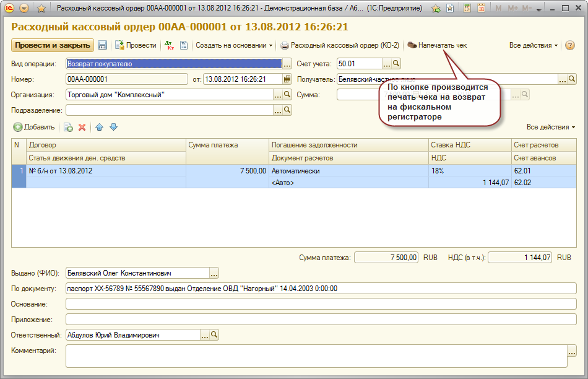
Task: Open the top Все действия menu
Action: tap(533, 45)
